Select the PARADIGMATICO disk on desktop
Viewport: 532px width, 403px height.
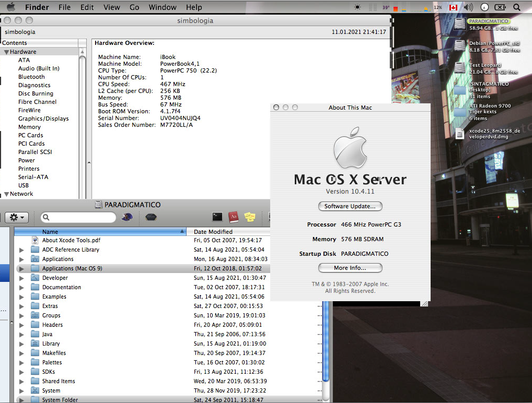[x=460, y=24]
